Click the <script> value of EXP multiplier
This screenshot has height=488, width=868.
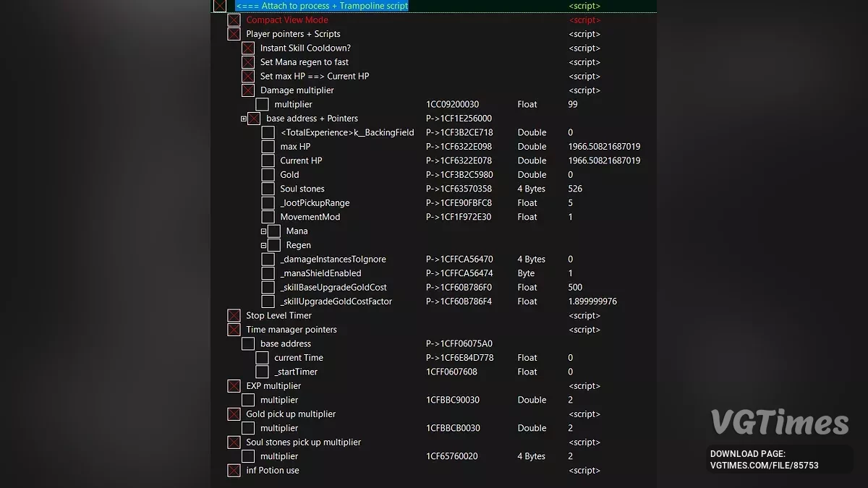[x=584, y=386]
